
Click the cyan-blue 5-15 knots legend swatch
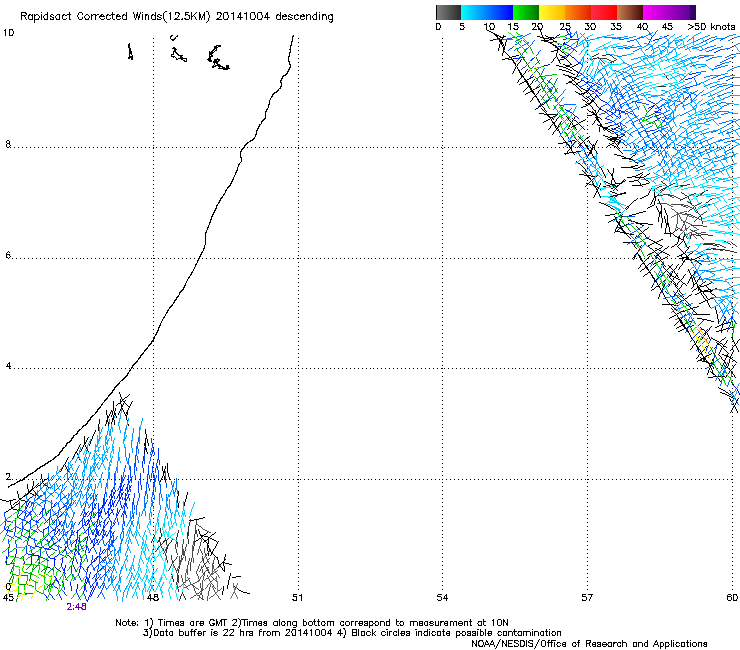(x=487, y=12)
